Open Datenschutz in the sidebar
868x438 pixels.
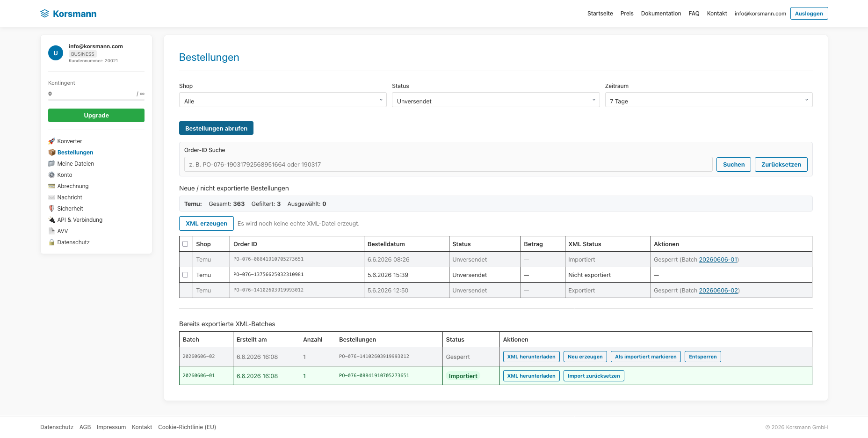point(73,242)
